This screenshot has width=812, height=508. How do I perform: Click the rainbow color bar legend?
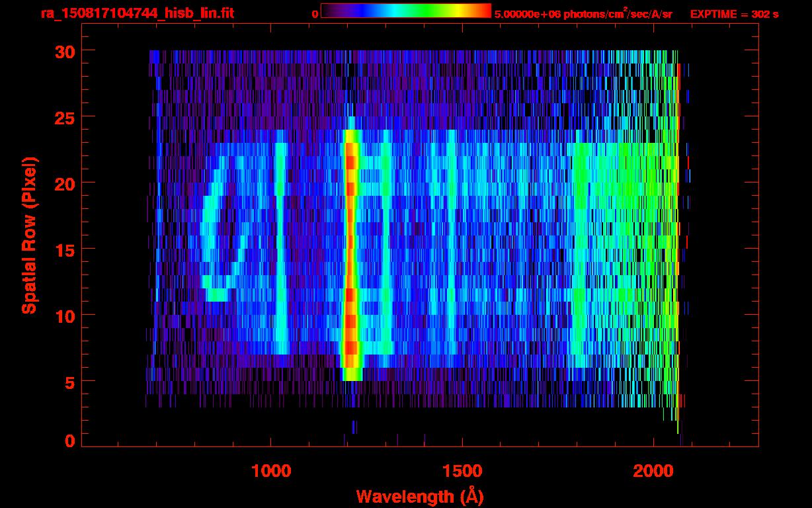405,11
